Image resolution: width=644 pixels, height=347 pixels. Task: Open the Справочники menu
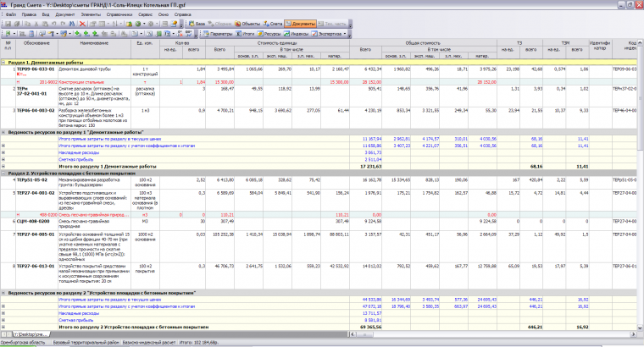[121, 15]
